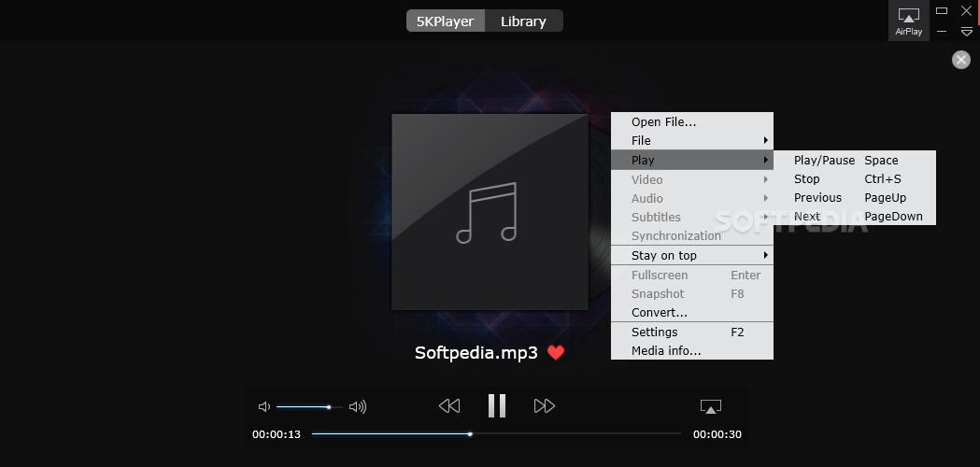
Task: Mute audio with the low volume speaker icon
Action: pos(263,407)
